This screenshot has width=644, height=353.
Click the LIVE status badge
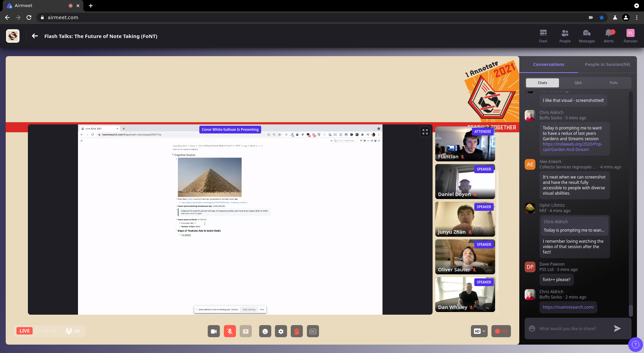pyautogui.click(x=25, y=331)
